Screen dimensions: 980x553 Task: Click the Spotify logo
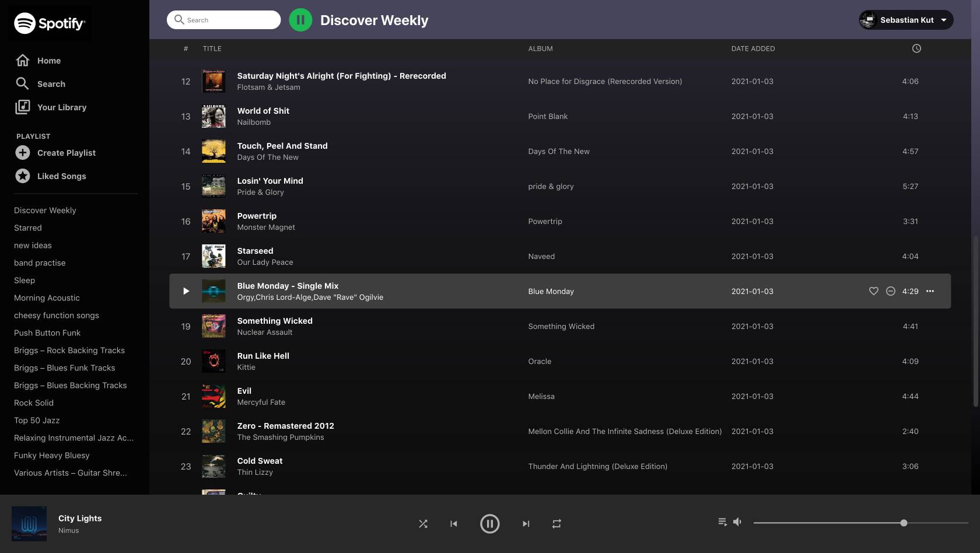coord(50,23)
